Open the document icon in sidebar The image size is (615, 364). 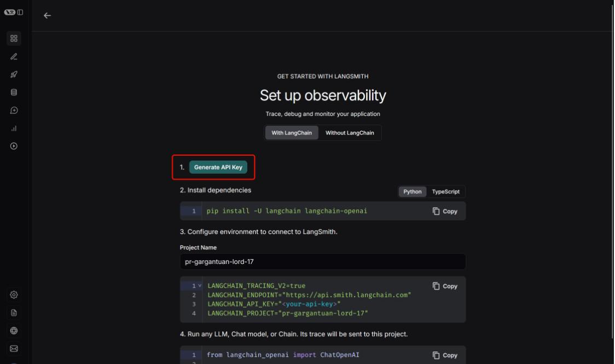pos(14,313)
